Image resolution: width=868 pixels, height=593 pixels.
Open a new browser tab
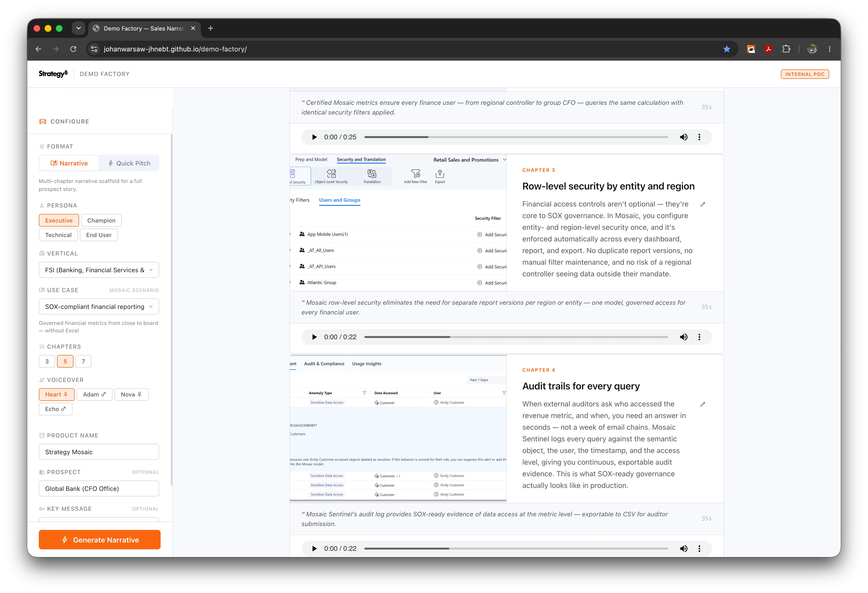211,28
